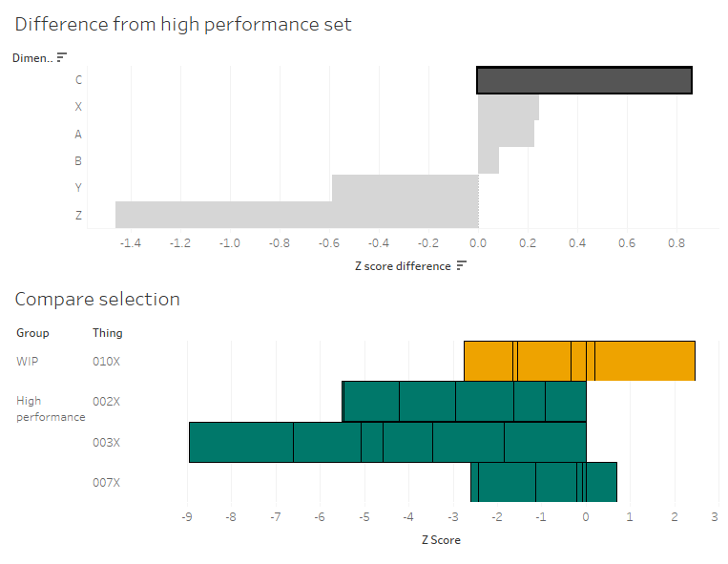Select the Y dimension bar
This screenshot has height=564, width=728.
click(405, 188)
